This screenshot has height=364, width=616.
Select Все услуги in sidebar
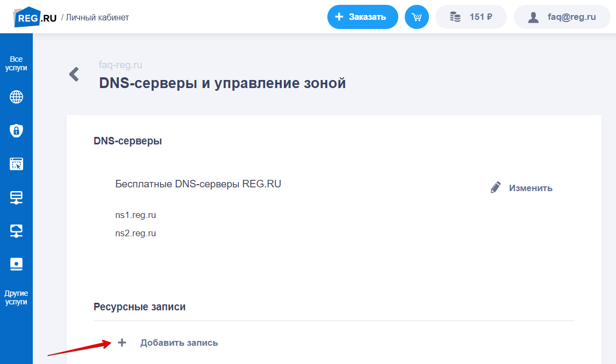[16, 63]
